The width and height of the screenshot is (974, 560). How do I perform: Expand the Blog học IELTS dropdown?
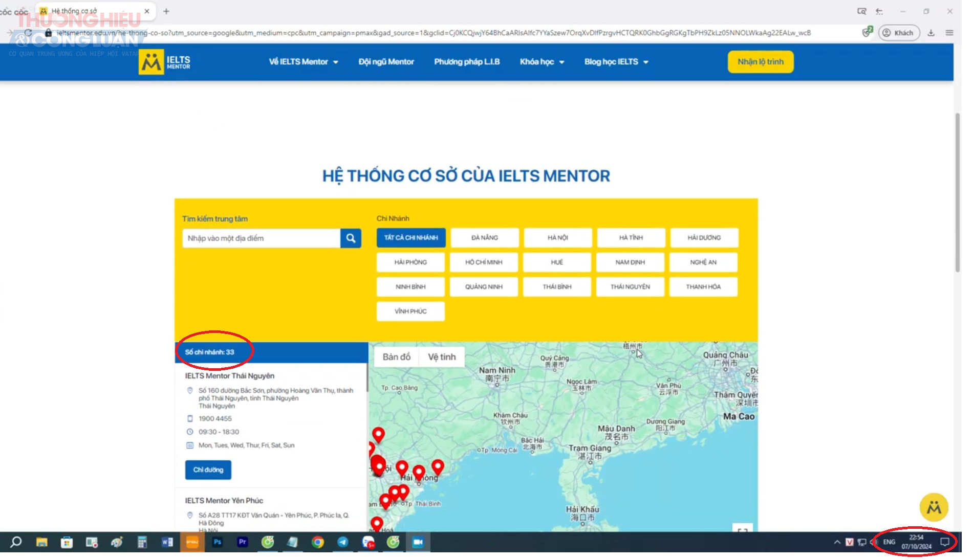click(x=616, y=62)
